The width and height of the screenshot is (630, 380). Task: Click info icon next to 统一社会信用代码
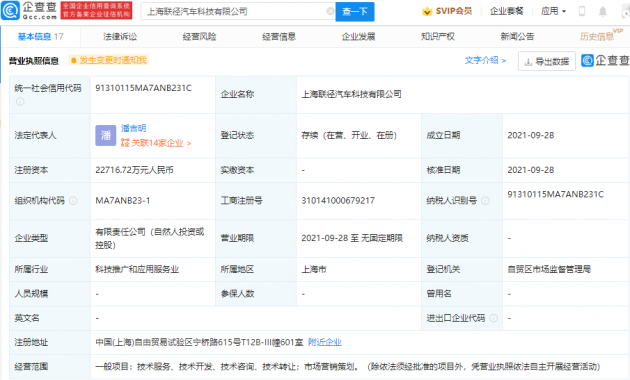[20, 102]
